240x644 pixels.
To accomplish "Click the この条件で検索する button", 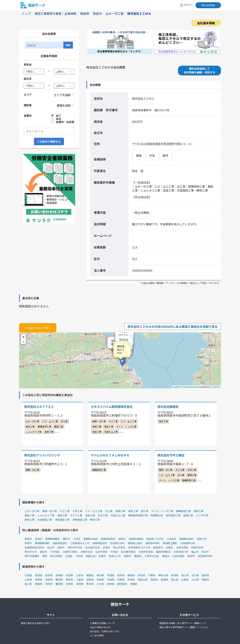I will (x=49, y=141).
